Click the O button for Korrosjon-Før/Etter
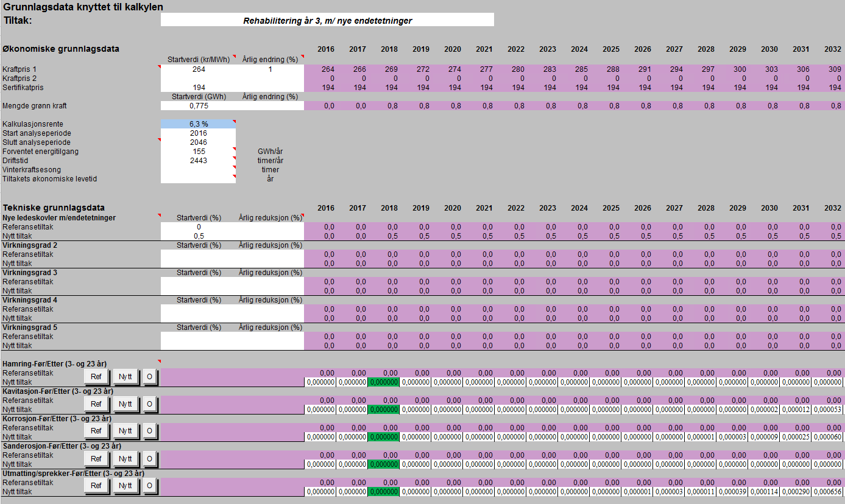 (x=150, y=432)
